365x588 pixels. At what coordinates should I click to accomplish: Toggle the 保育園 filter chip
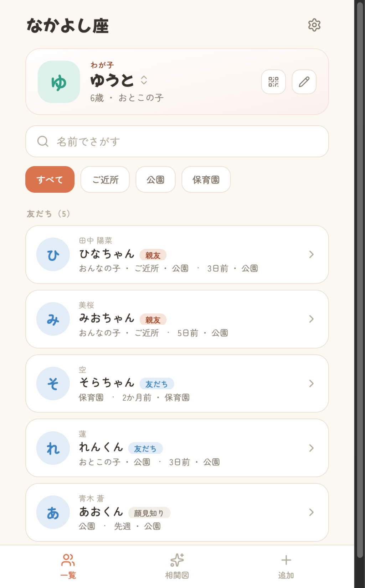click(x=206, y=179)
